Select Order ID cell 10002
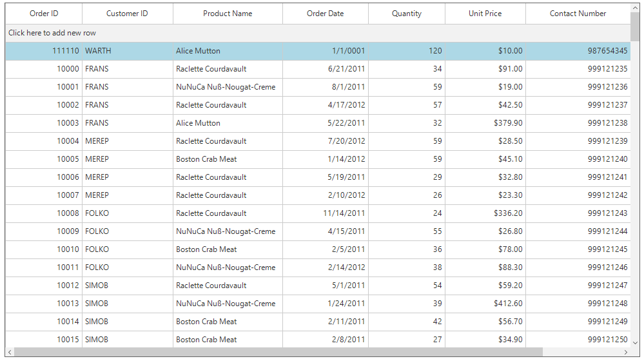The image size is (644, 359). tap(44, 105)
